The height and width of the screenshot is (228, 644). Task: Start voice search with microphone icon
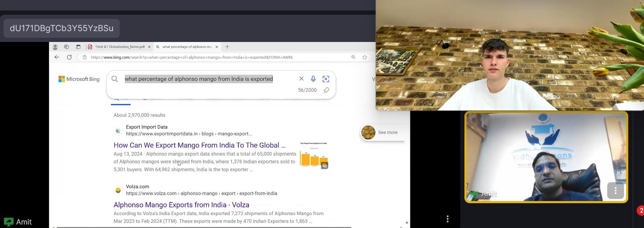(313, 79)
